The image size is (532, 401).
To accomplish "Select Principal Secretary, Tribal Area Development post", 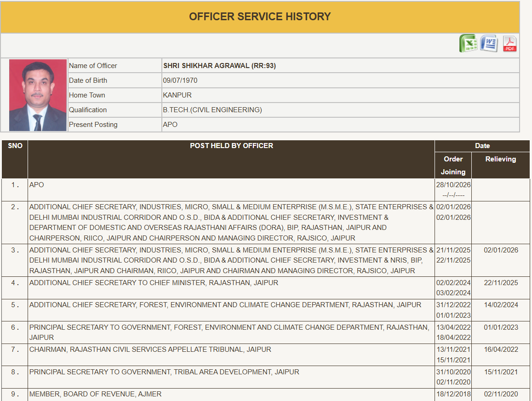I will [164, 372].
